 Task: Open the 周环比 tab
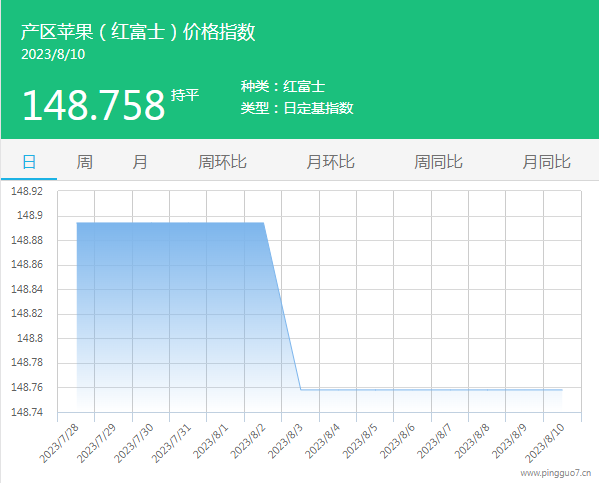[222, 162]
